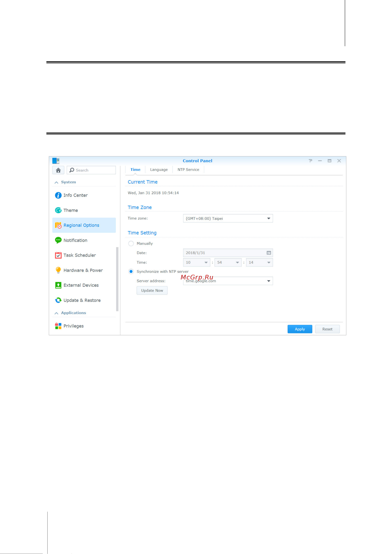
Task: Click the Notification speech bubble icon
Action: [x=58, y=240]
